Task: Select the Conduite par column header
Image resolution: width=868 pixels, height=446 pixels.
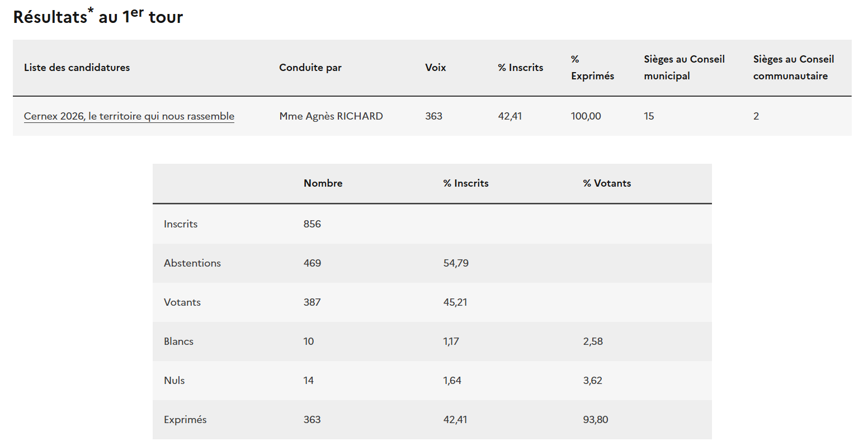Action: [x=310, y=68]
